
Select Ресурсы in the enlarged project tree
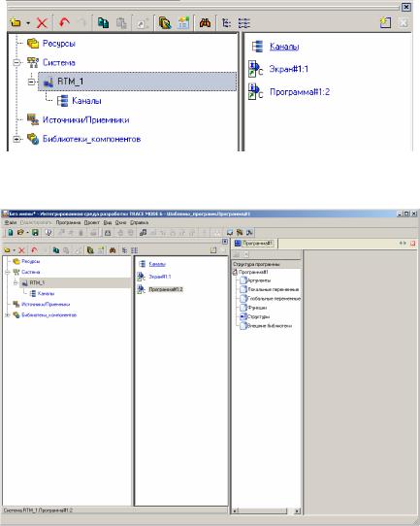tap(58, 44)
